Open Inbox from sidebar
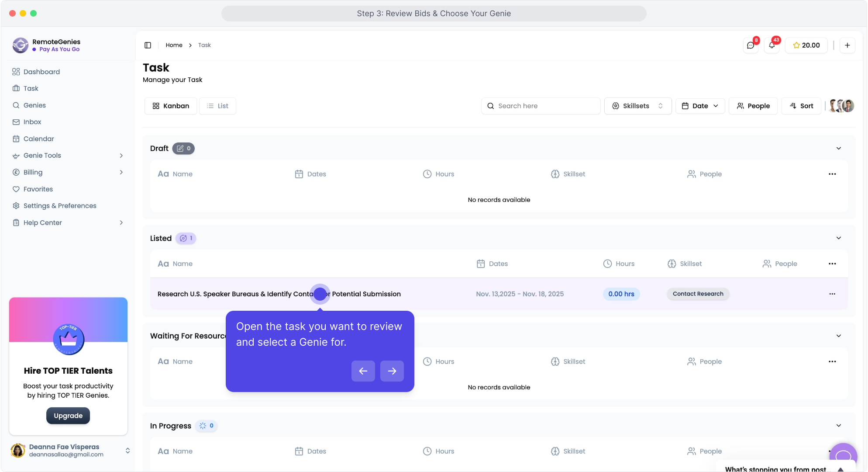The width and height of the screenshot is (868, 472). tap(32, 122)
